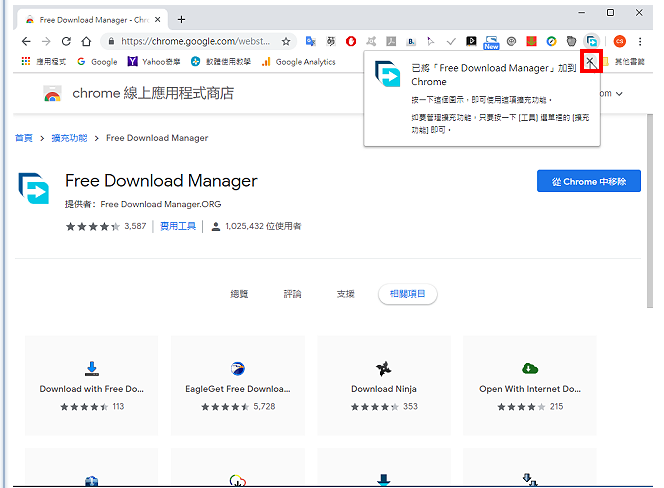Image resolution: width=664 pixels, height=488 pixels.
Task: Click the red Opera-style extension icon
Action: tap(351, 41)
